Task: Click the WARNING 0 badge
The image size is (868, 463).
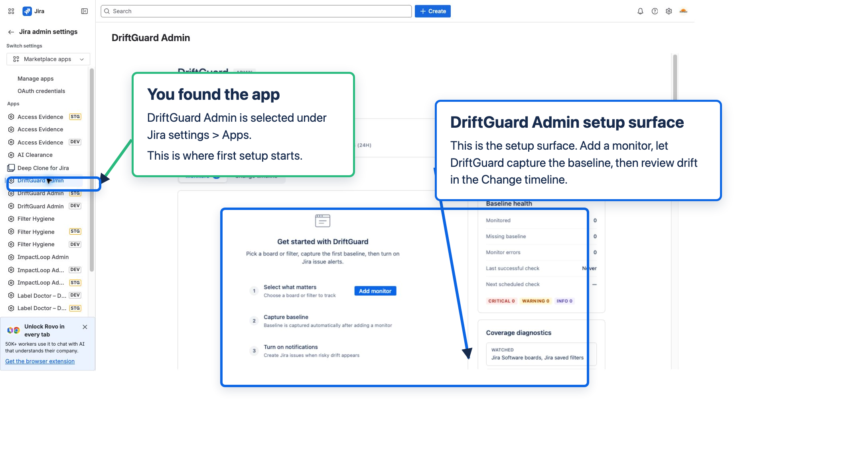Action: (x=535, y=301)
